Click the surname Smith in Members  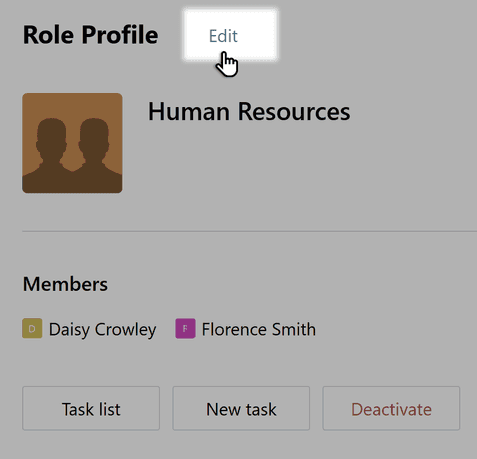pyautogui.click(x=294, y=330)
